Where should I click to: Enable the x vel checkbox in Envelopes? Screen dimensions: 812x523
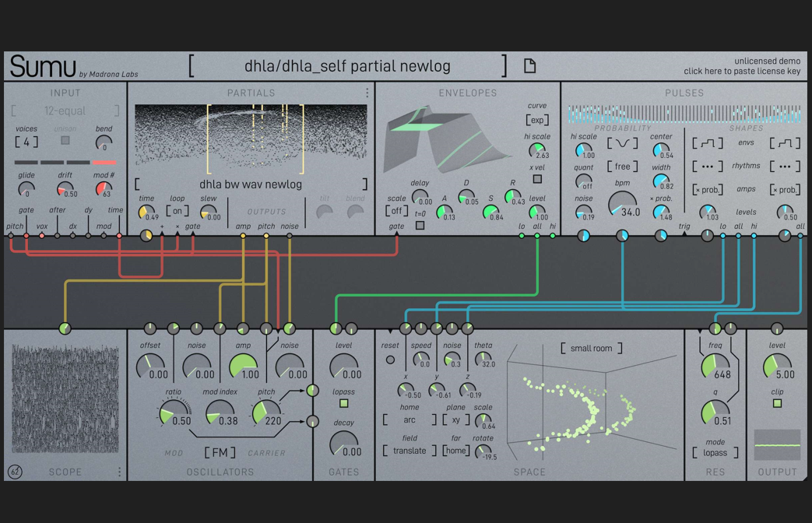(537, 179)
